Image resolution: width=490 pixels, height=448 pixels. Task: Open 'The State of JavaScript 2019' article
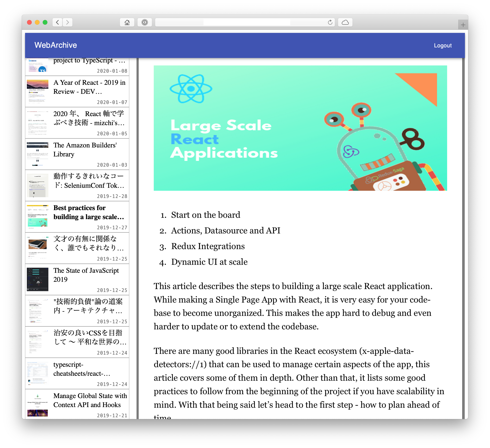(77, 280)
